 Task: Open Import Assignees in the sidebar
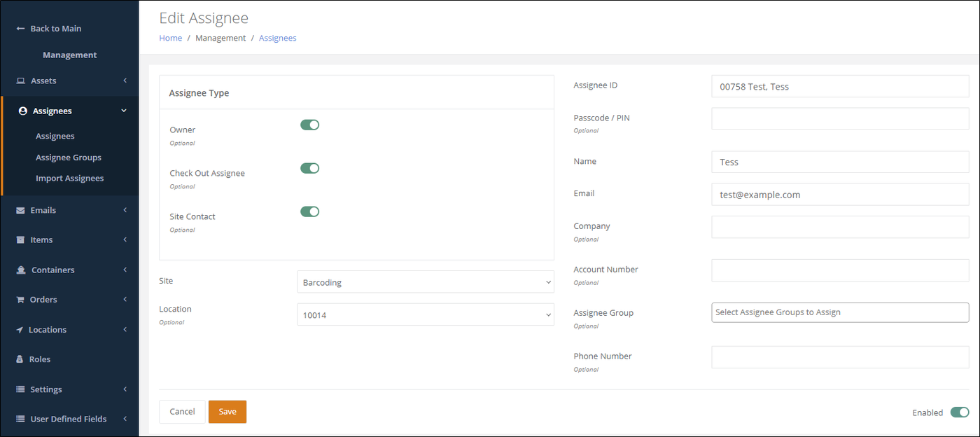point(70,179)
